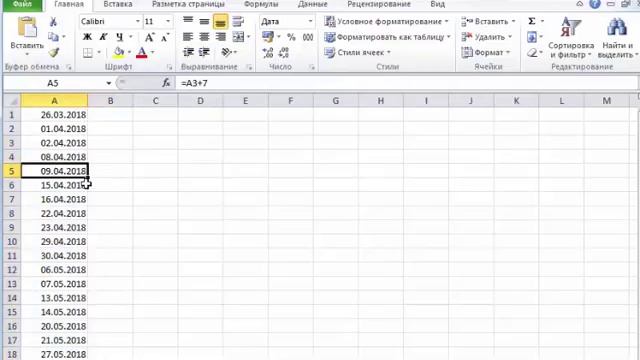This screenshot has width=640, height=360.
Task: Click the Format Painter brush icon
Action: coord(53,53)
